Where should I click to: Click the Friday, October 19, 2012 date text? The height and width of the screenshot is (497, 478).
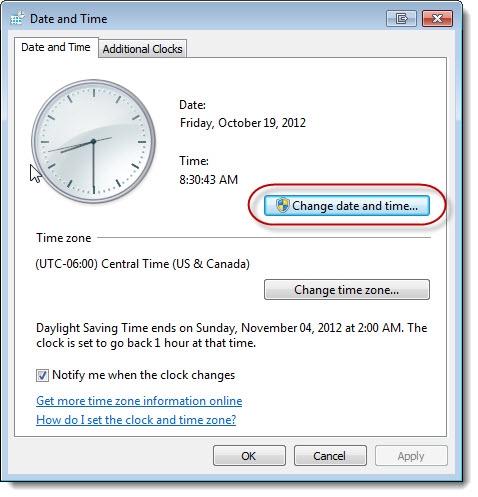point(243,123)
